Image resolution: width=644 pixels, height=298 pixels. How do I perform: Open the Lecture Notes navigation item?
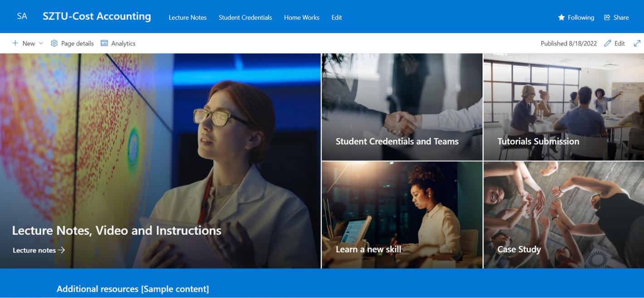coord(188,17)
